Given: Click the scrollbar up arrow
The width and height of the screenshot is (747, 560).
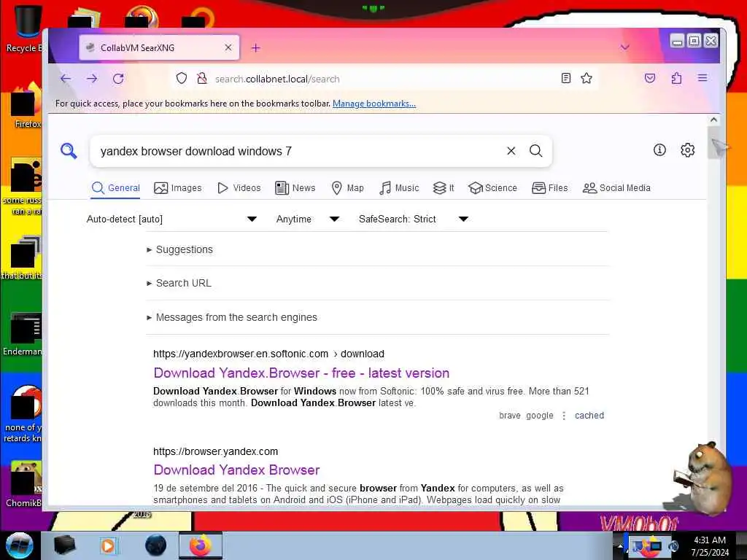Looking at the screenshot, I should pos(713,120).
